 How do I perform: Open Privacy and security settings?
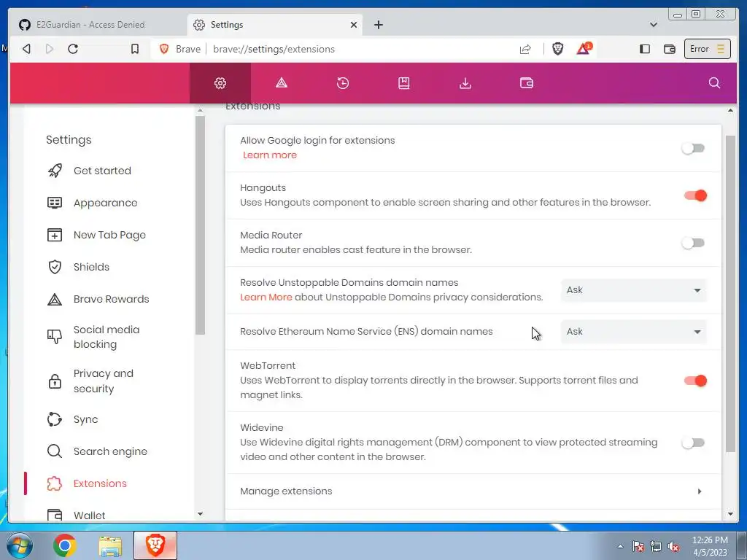point(104,381)
